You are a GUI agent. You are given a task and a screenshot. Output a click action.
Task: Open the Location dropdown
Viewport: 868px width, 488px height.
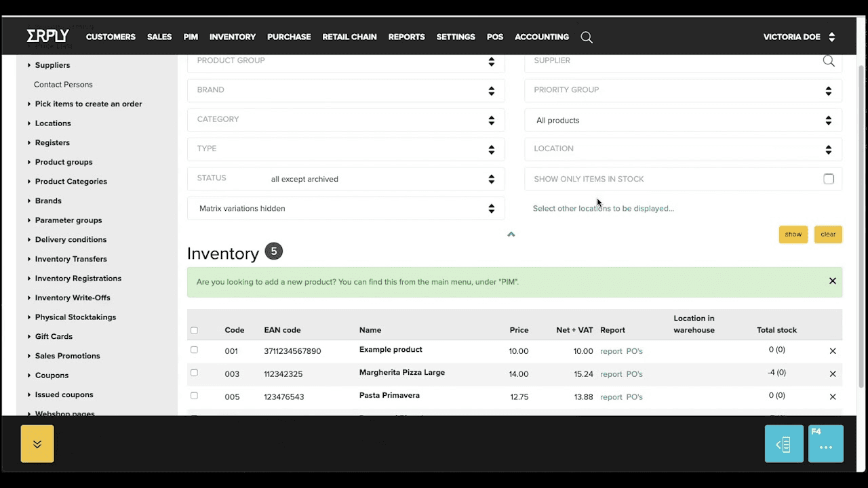pyautogui.click(x=684, y=149)
